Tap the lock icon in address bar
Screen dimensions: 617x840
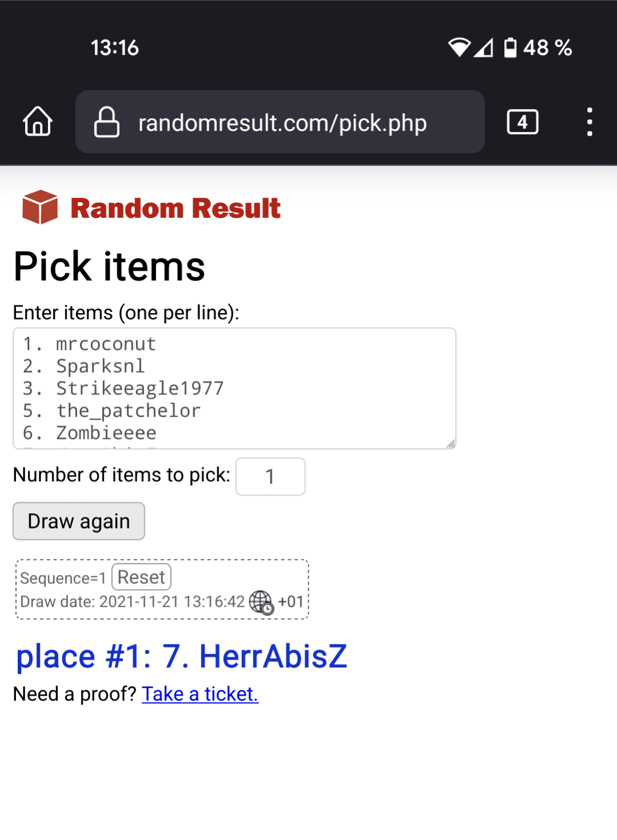106,122
